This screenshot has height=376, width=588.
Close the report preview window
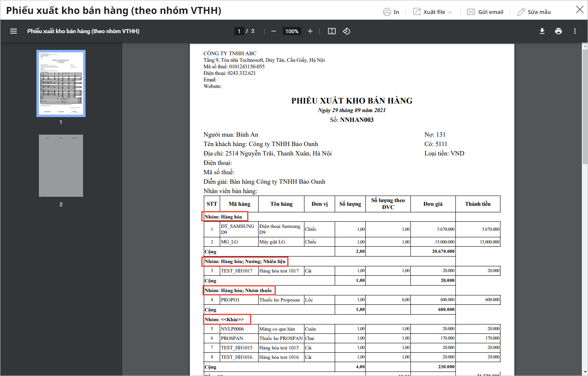coord(579,9)
